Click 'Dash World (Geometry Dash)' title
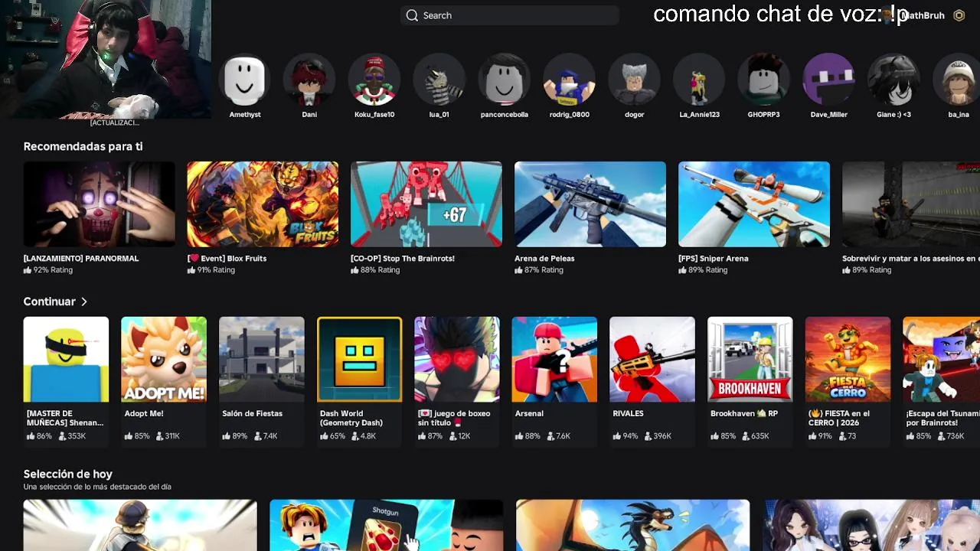The width and height of the screenshot is (980, 551). pyautogui.click(x=351, y=418)
